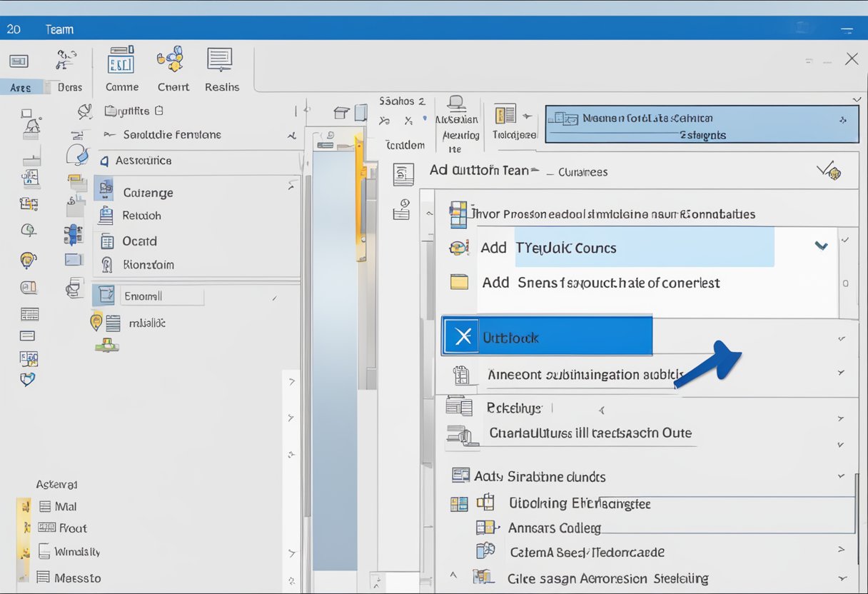The width and height of the screenshot is (868, 594).
Task: Open the Camme command icon on the ribbon
Action: point(121,61)
